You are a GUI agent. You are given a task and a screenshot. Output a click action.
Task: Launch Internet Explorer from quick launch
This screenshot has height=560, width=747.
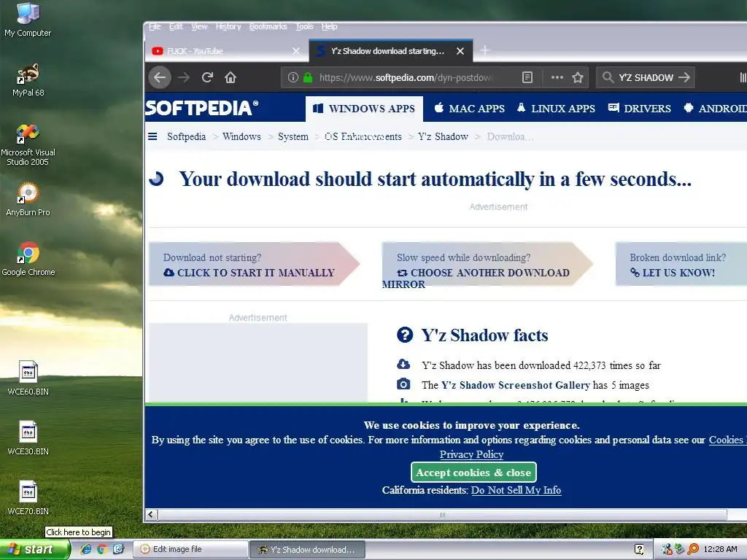86,549
